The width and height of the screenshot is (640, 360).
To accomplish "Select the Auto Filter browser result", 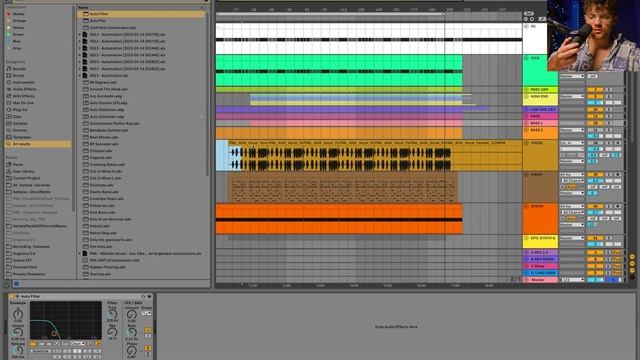I will click(141, 14).
